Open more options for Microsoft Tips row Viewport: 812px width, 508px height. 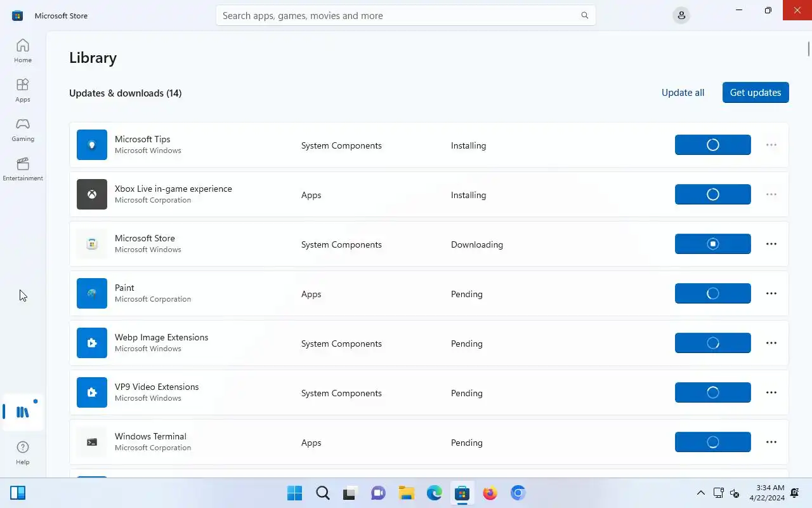(x=771, y=145)
